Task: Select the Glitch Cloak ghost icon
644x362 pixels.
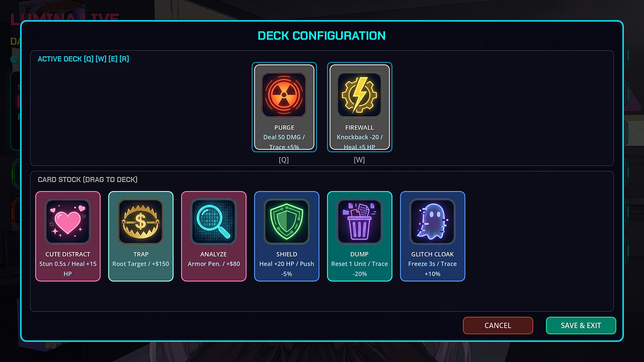Action: tap(432, 222)
